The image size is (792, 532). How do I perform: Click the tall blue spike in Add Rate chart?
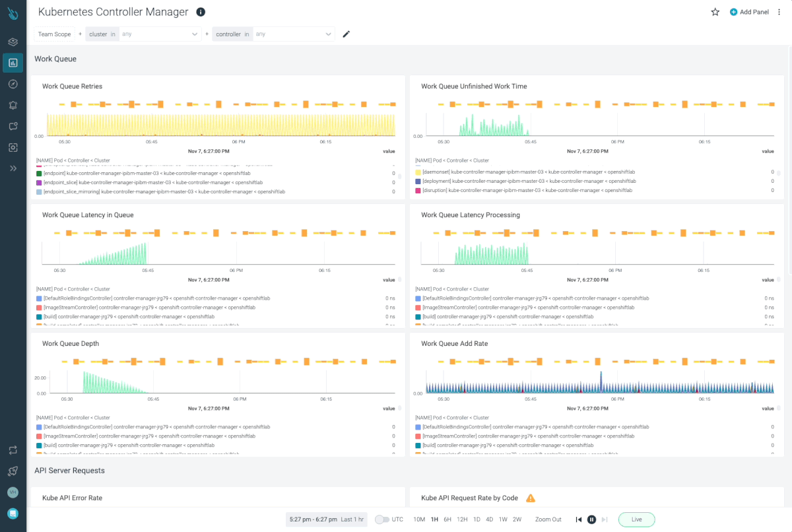tap(601, 382)
